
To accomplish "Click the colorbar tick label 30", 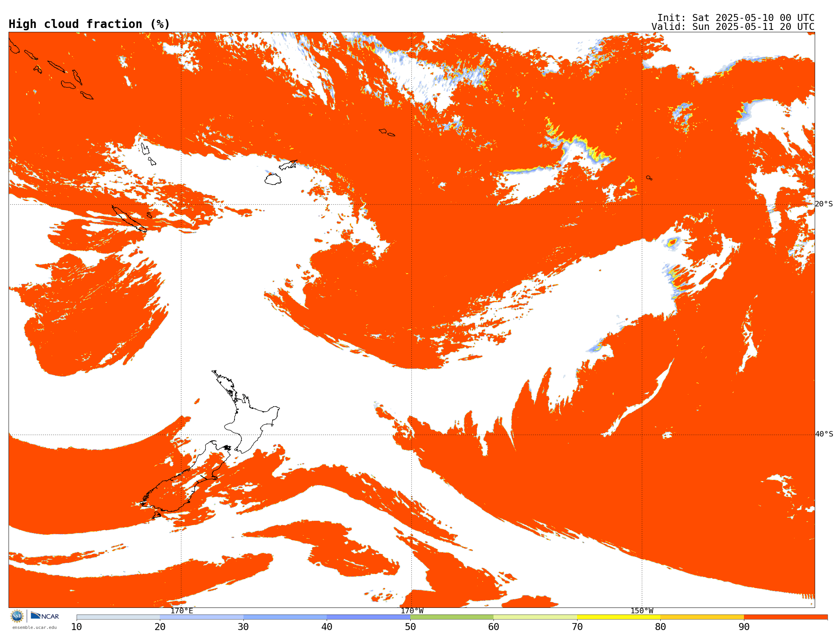I will coord(243,627).
